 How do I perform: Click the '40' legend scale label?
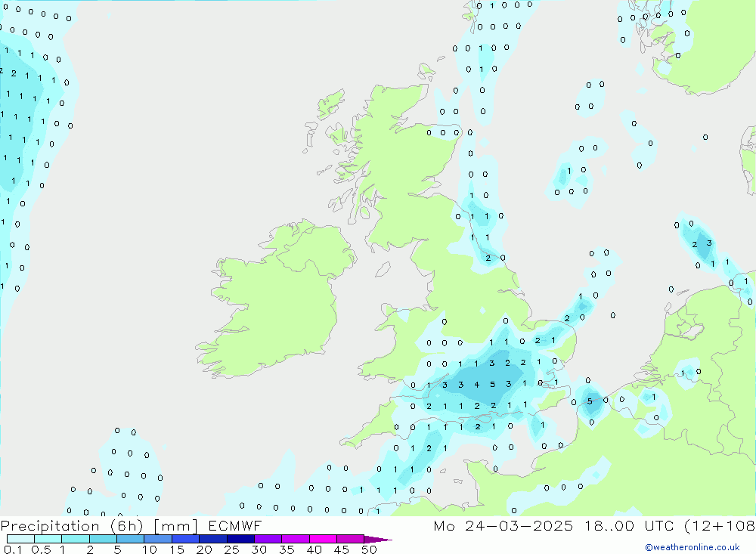[314, 549]
